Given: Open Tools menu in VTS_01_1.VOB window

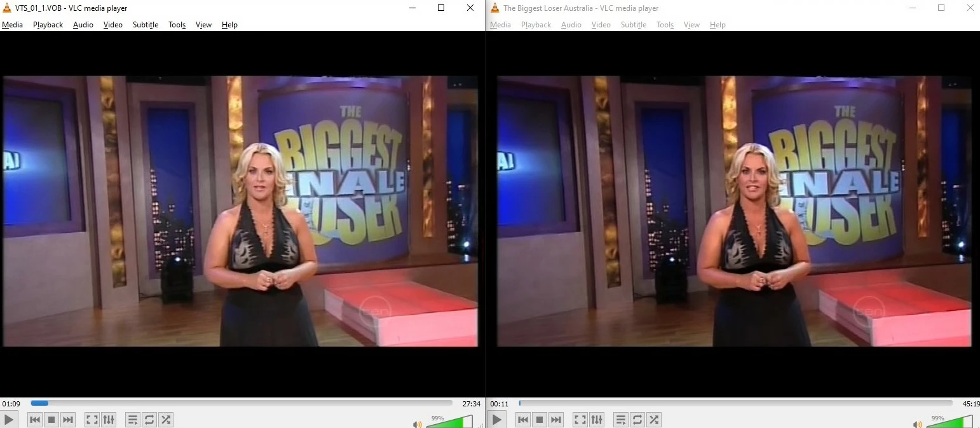Looking at the screenshot, I should click(177, 25).
